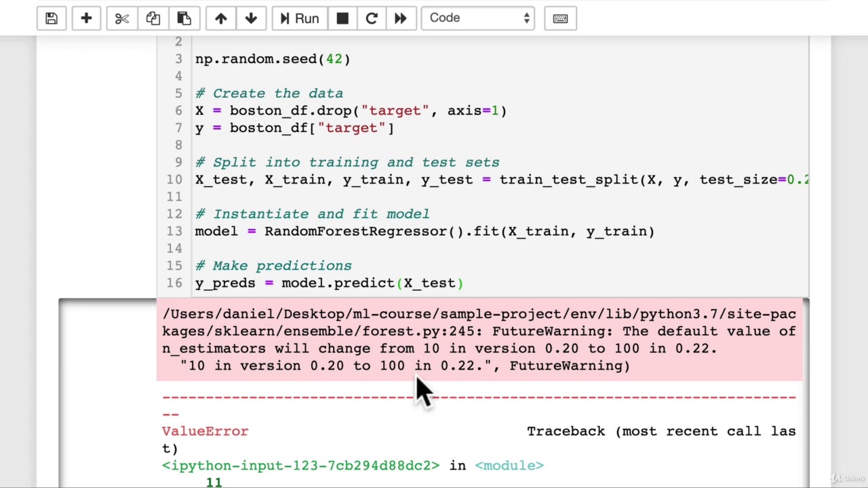Cut selected cells with the scissors icon
This screenshot has width=868, height=488.
(x=122, y=18)
